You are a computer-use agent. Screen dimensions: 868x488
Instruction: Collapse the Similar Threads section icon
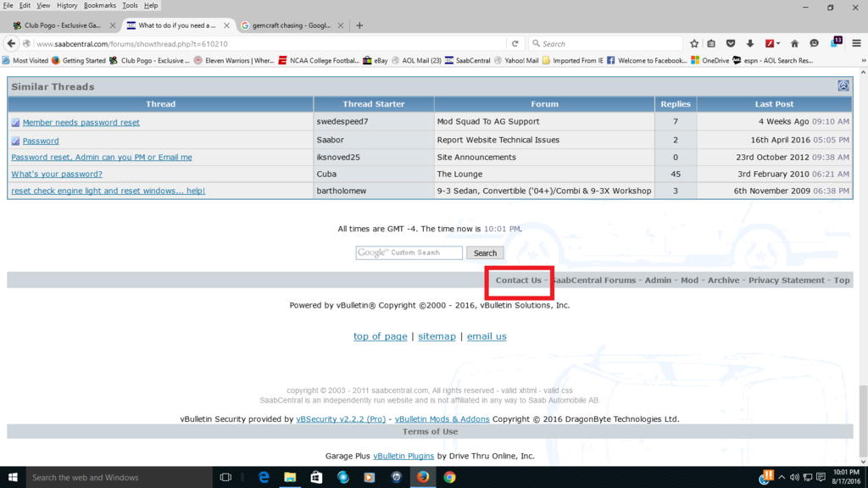(x=843, y=86)
